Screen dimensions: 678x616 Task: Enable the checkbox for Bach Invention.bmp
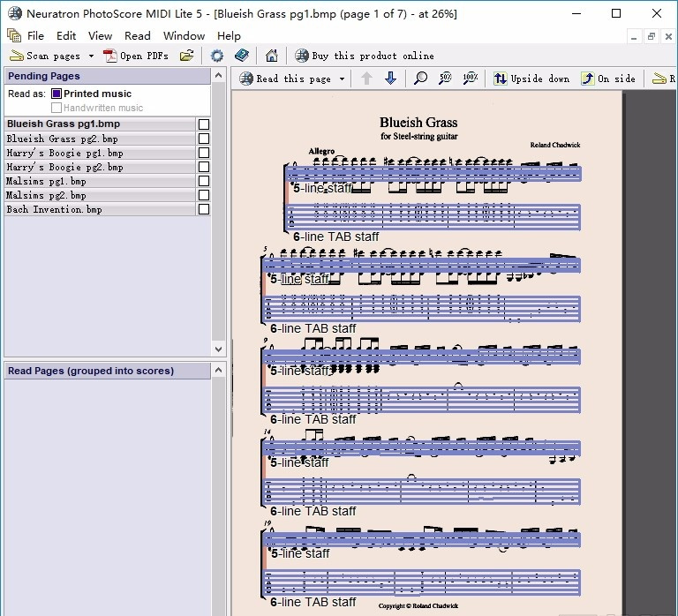click(x=204, y=209)
